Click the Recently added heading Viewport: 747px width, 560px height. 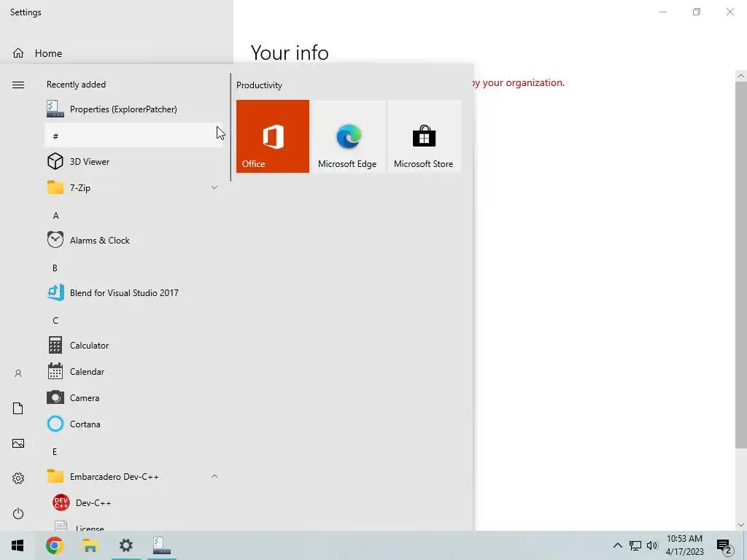pyautogui.click(x=76, y=85)
